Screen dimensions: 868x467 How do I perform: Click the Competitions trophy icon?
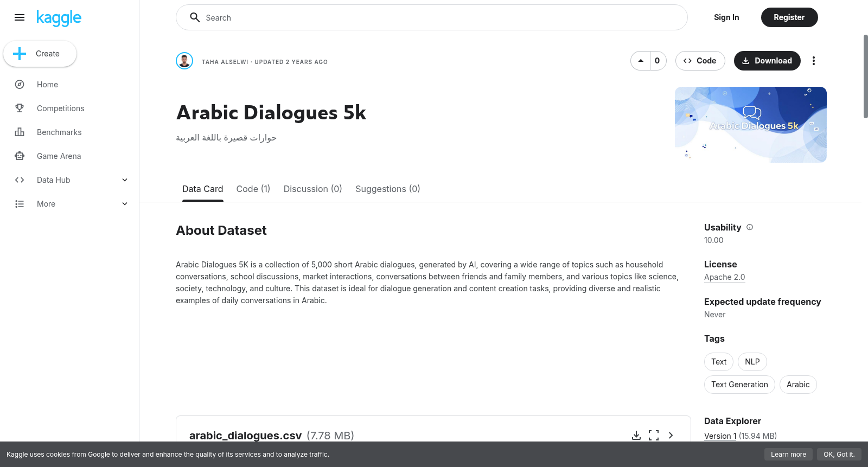tap(20, 108)
